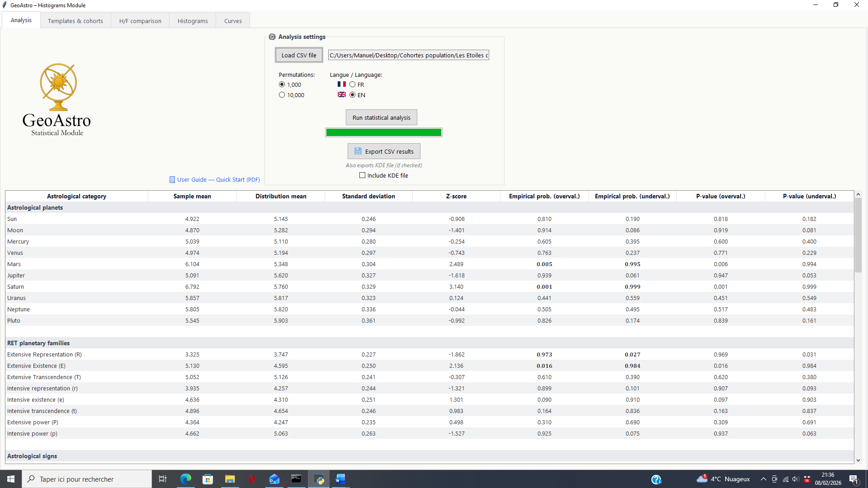Click the PDF icon beside User Guide
The width and height of the screenshot is (868, 488).
pos(172,179)
